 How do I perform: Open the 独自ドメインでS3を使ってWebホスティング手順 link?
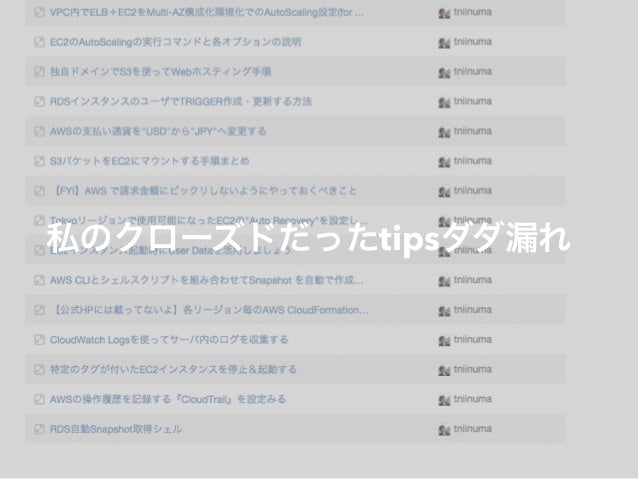(x=160, y=72)
